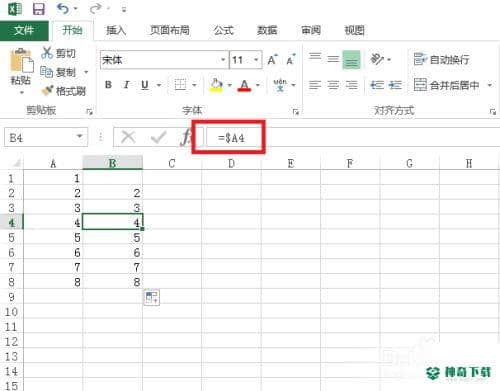
Task: Open the font name dropdown
Action: 223,60
